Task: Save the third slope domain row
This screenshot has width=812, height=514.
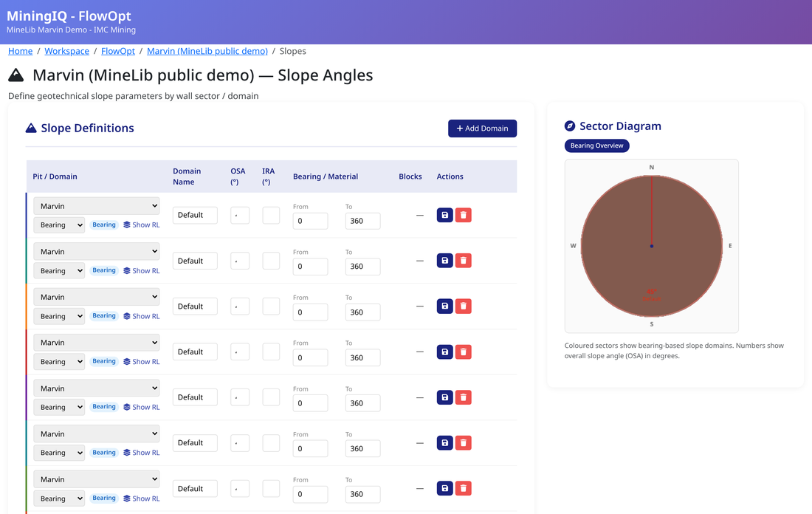Action: [x=445, y=306]
